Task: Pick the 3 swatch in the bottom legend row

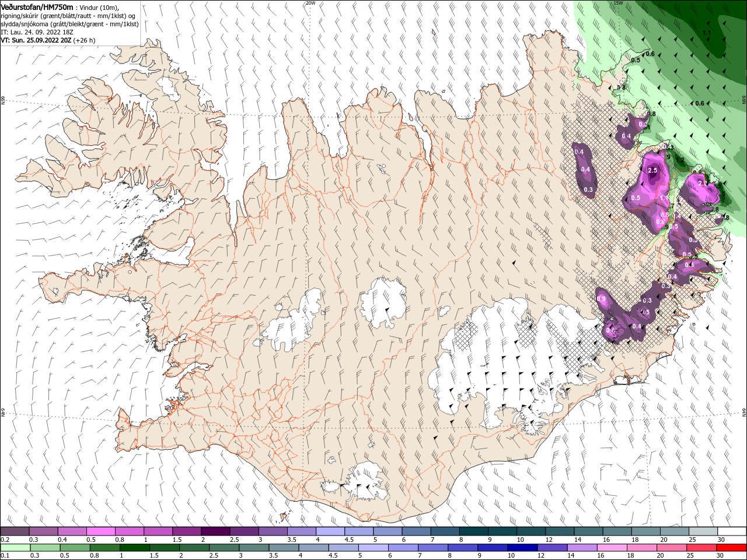Action: point(253,548)
